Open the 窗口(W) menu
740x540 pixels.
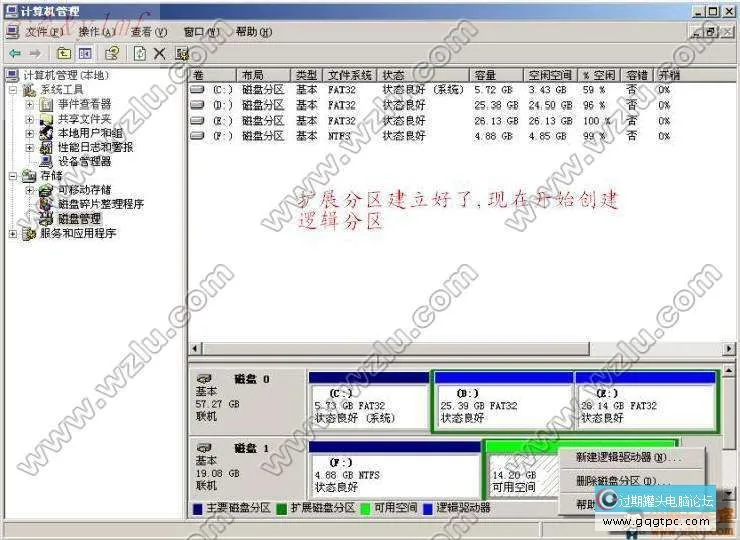point(202,32)
